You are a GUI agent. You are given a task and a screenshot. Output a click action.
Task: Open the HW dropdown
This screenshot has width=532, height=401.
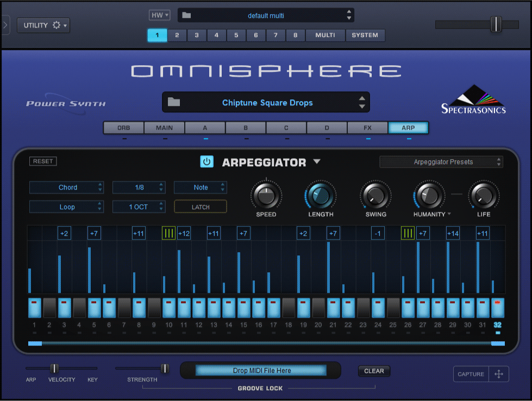159,15
